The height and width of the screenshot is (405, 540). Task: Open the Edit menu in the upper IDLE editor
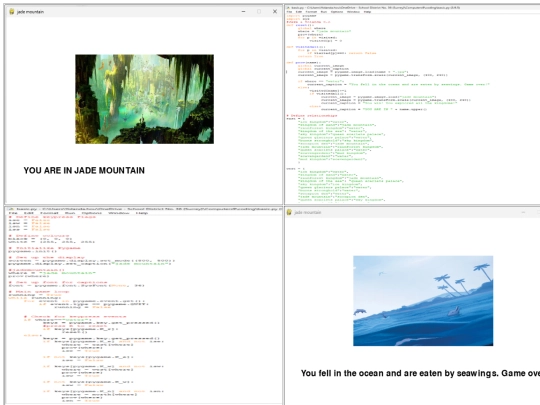click(299, 12)
